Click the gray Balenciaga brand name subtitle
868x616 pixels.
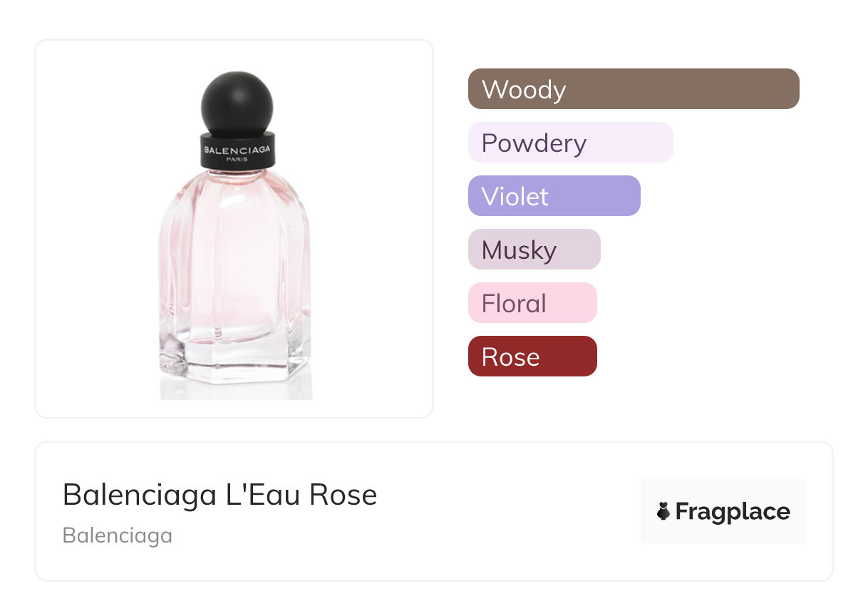pyautogui.click(x=118, y=535)
